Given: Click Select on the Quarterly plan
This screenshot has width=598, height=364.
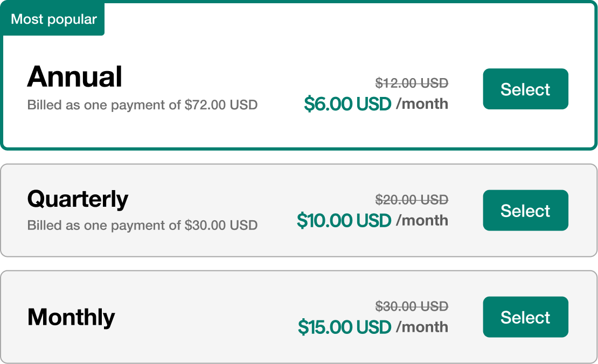Looking at the screenshot, I should pos(525,211).
